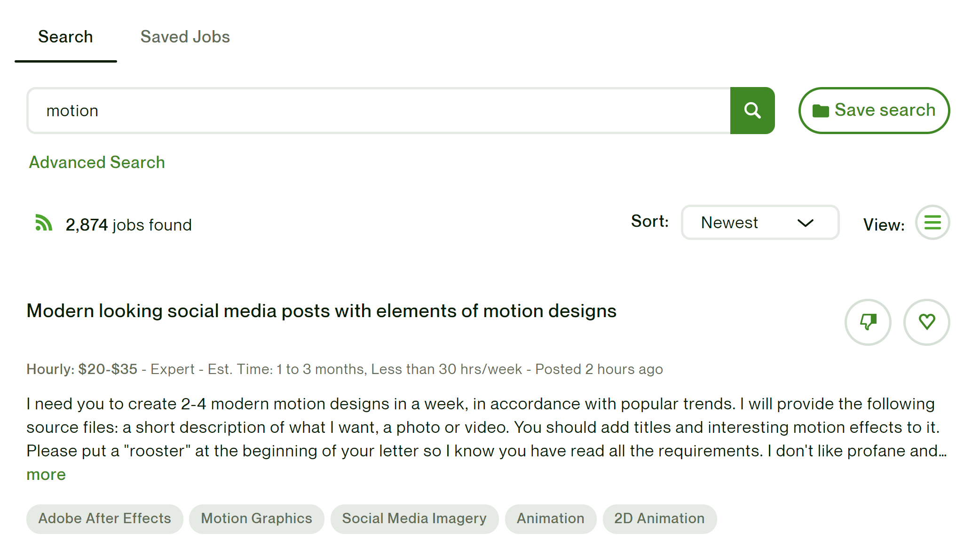980x550 pixels.
Task: Switch to the Saved Jobs tab
Action: [x=185, y=37]
